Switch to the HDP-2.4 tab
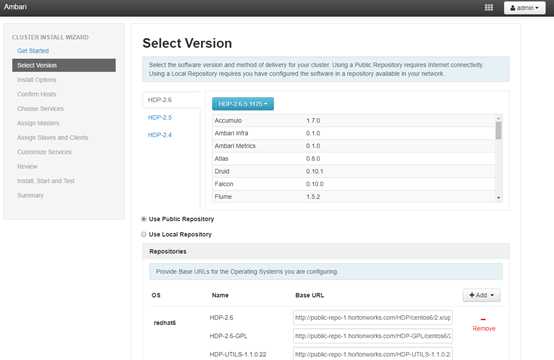 pyautogui.click(x=160, y=135)
